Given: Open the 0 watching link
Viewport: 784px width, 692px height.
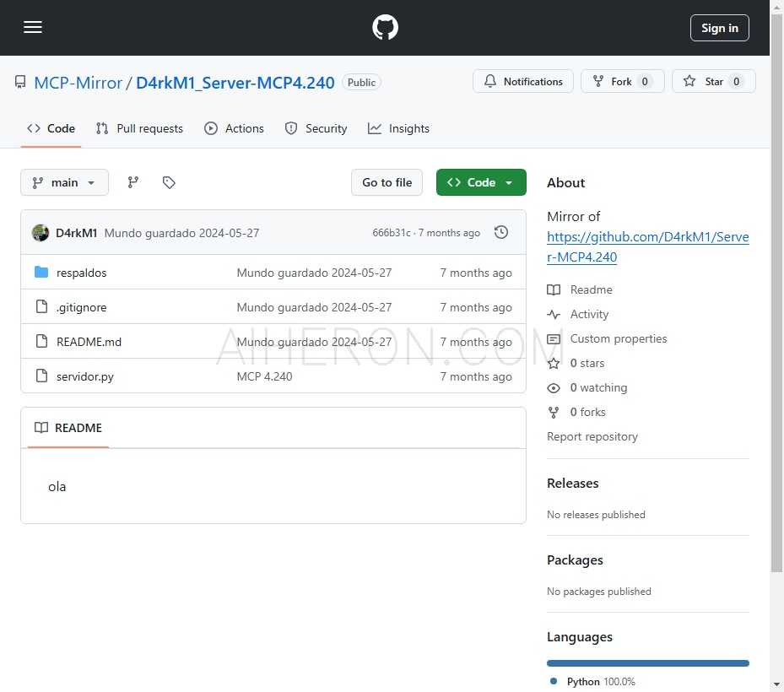Looking at the screenshot, I should tap(598, 387).
